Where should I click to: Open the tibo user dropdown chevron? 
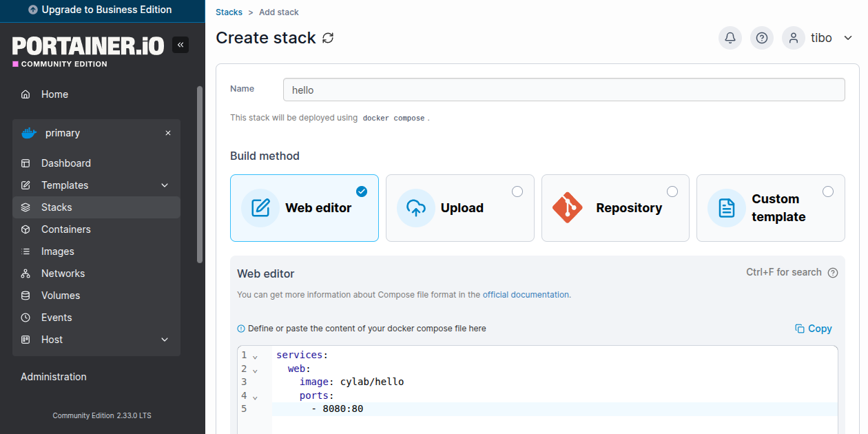pyautogui.click(x=847, y=38)
